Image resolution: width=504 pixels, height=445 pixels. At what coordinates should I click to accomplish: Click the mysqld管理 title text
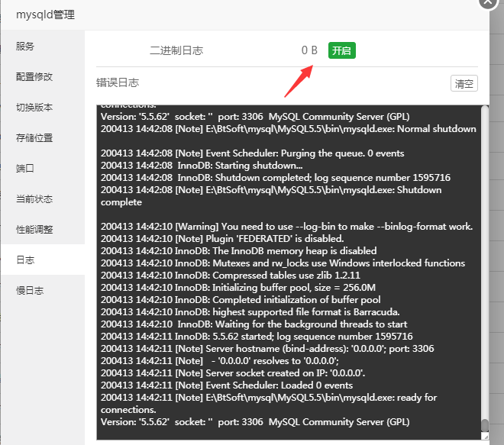pos(45,15)
